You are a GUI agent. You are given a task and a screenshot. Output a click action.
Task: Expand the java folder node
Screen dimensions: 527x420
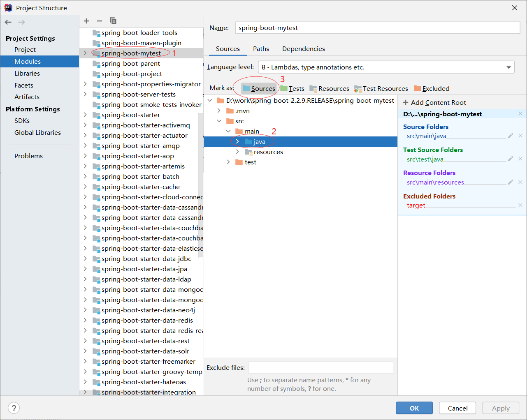pos(237,142)
